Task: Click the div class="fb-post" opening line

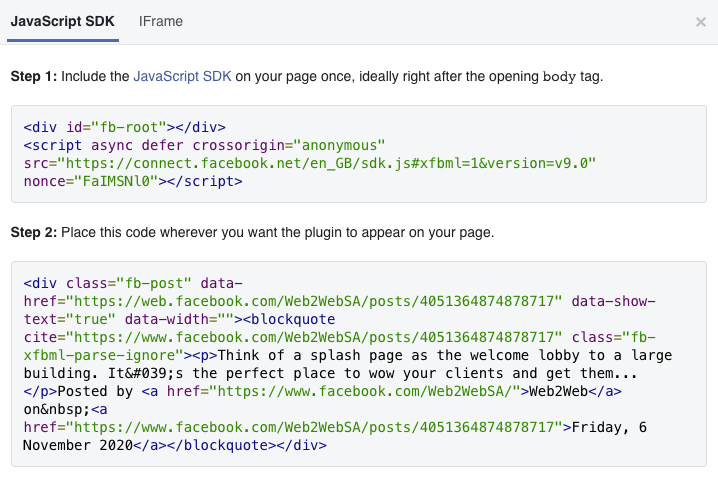Action: point(133,283)
